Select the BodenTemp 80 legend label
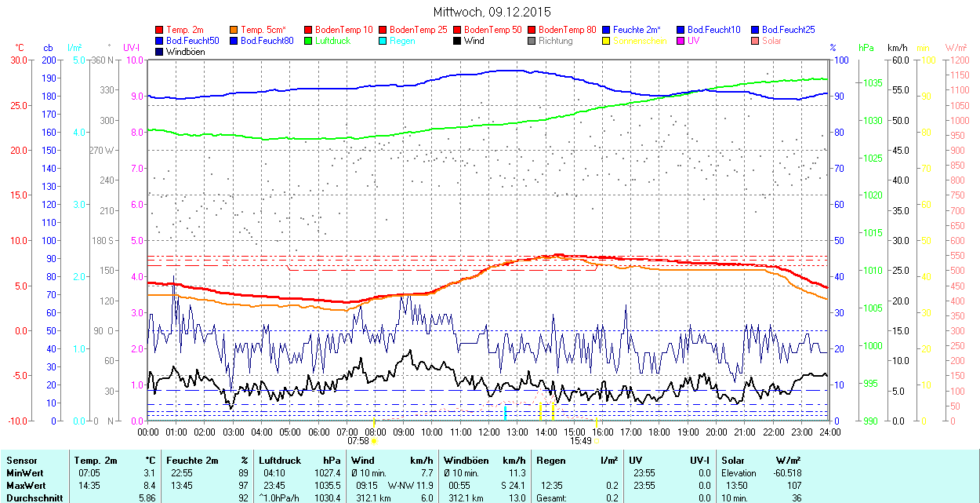 [x=568, y=30]
